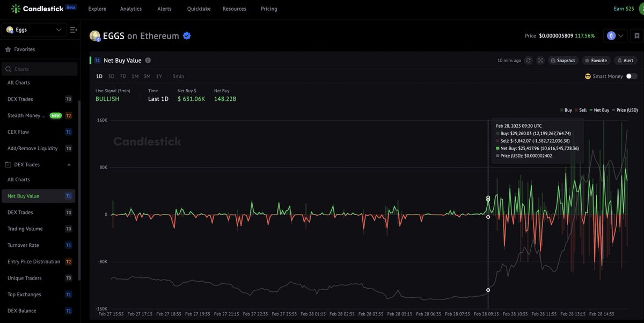Click the T0 badge on Unique Traders
Image resolution: width=644 pixels, height=323 pixels.
pos(68,278)
